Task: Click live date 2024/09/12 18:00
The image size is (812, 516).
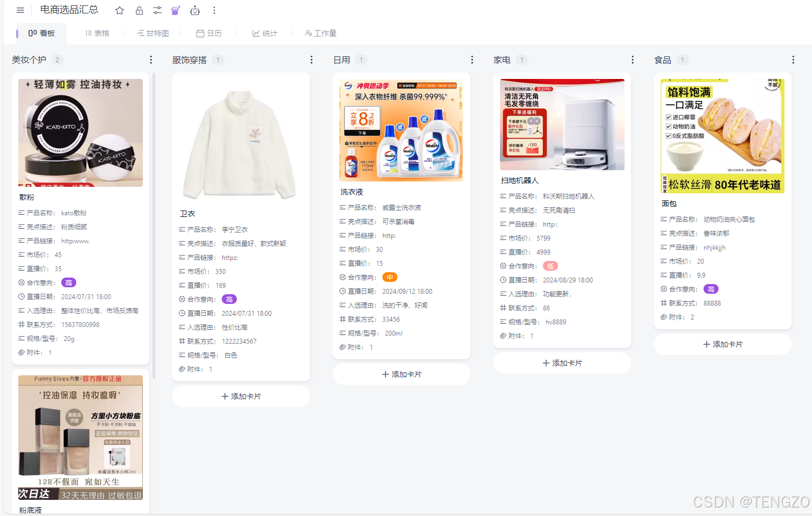Action: point(407,291)
